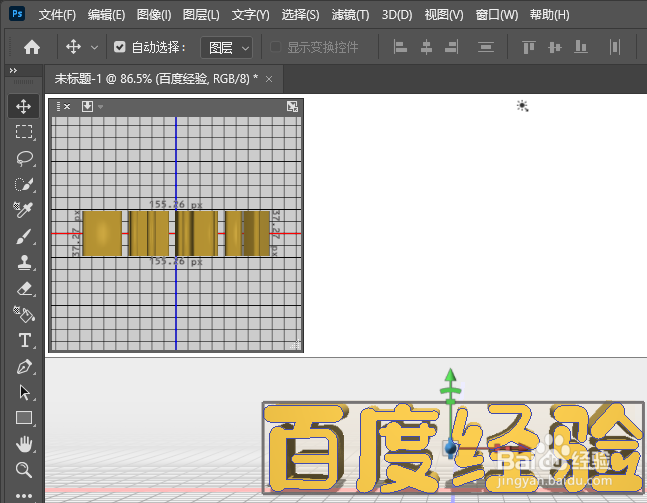Align horizontal centers of layers
Image resolution: width=647 pixels, height=503 pixels.
pyautogui.click(x=426, y=47)
